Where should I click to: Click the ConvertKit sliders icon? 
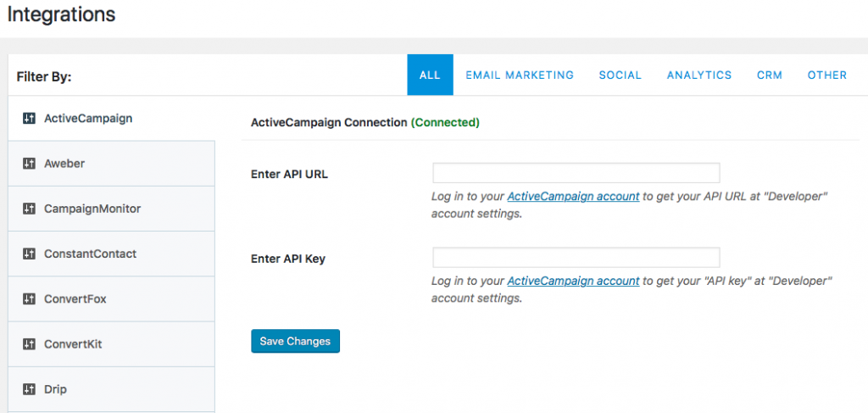pyautogui.click(x=29, y=344)
